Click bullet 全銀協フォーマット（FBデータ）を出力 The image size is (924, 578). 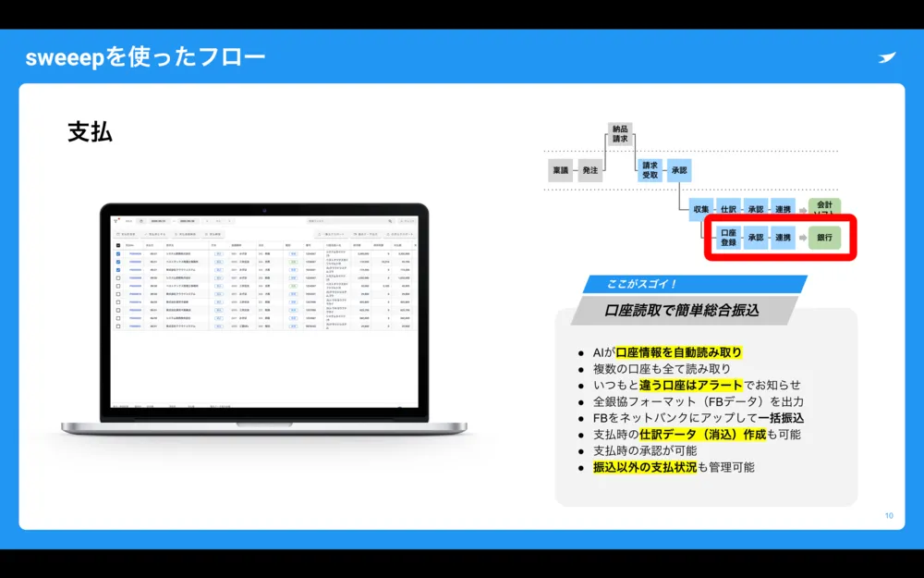699,401
